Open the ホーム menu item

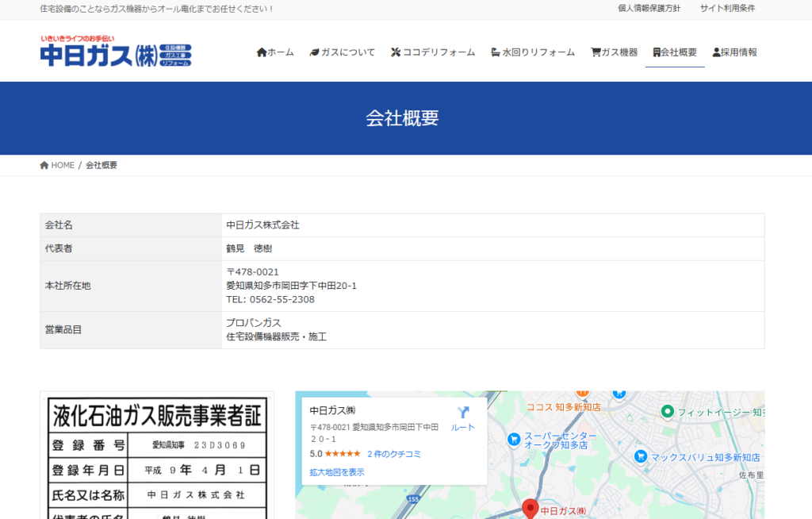(275, 52)
